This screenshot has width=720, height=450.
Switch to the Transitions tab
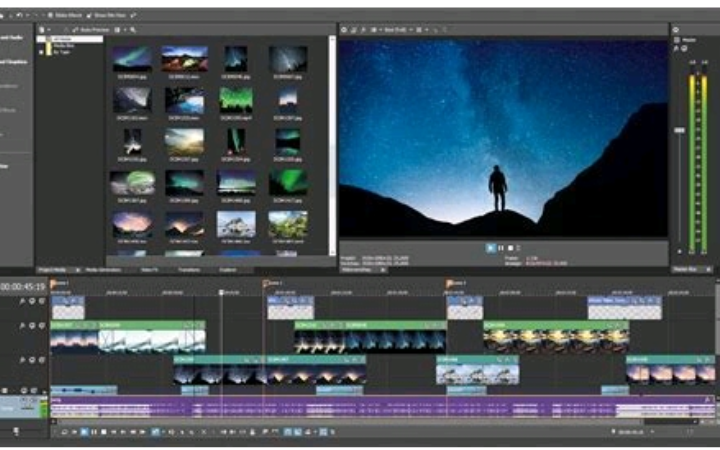[189, 270]
